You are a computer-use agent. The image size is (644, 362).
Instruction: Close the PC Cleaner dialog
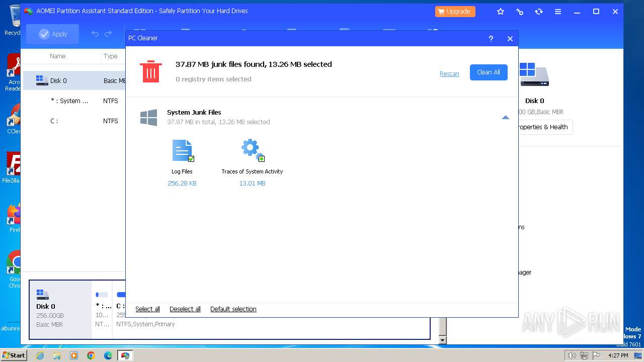[510, 39]
